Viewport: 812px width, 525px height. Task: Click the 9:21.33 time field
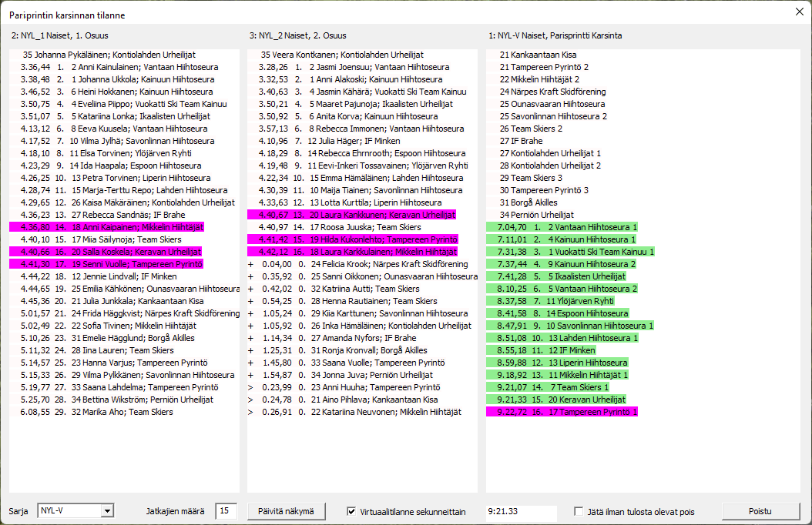point(521,511)
